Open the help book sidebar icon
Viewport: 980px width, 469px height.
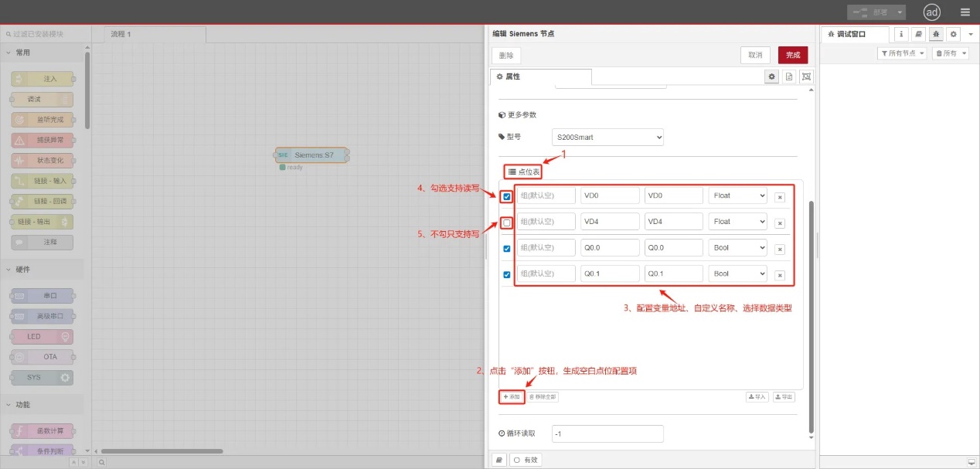(x=918, y=34)
